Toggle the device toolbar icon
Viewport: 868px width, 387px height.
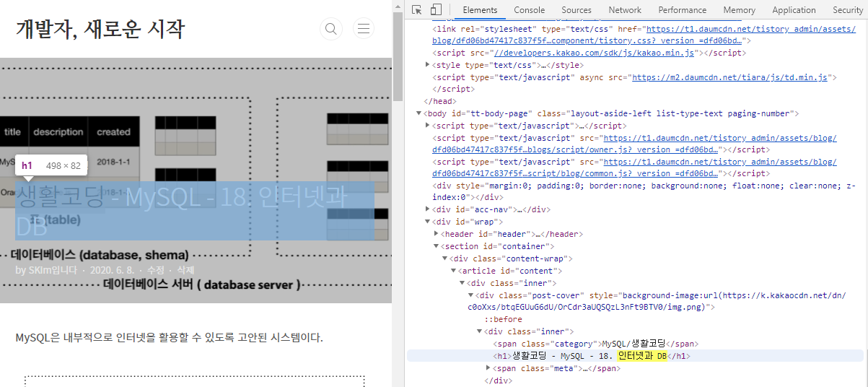point(436,9)
